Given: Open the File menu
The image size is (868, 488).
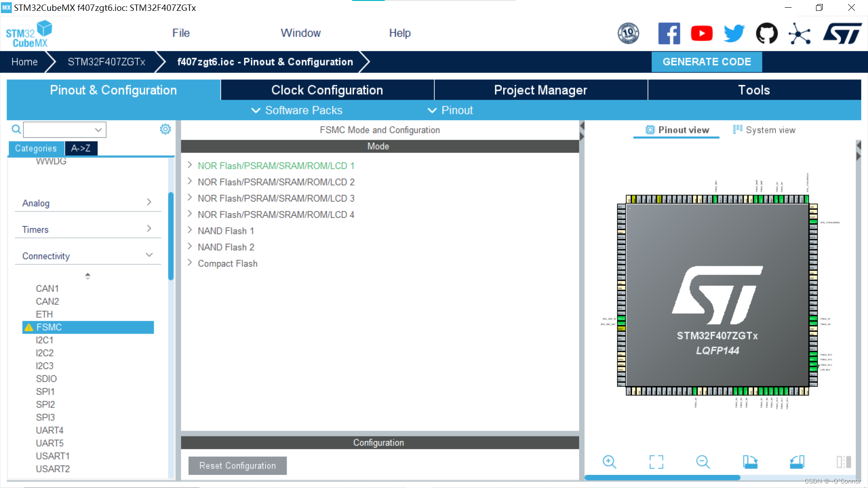Looking at the screenshot, I should tap(181, 33).
